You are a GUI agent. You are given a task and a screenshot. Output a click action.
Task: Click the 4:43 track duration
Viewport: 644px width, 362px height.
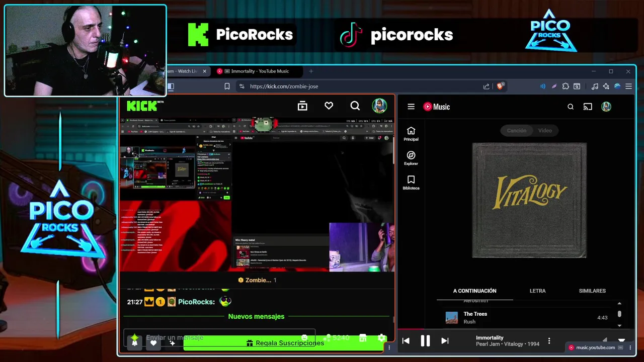[x=602, y=318]
